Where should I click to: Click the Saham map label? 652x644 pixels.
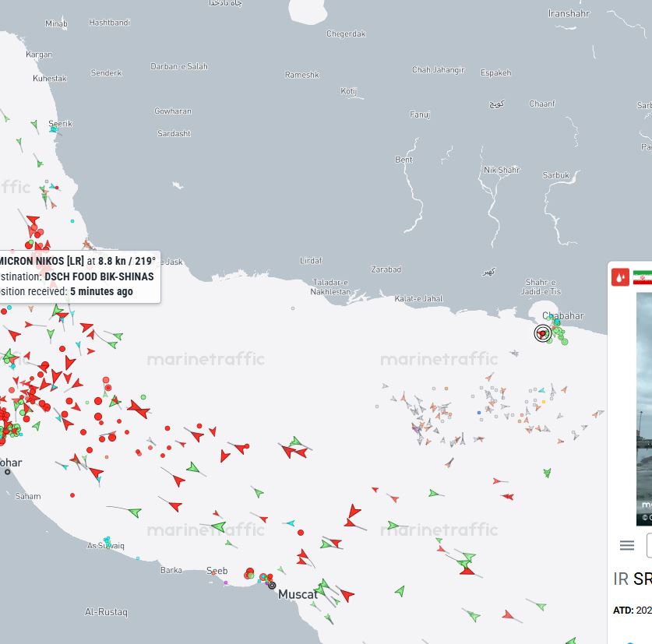click(x=28, y=496)
